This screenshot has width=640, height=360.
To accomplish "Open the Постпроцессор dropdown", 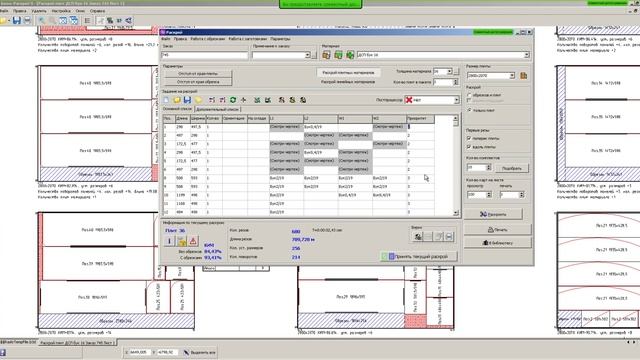I will pos(456,100).
